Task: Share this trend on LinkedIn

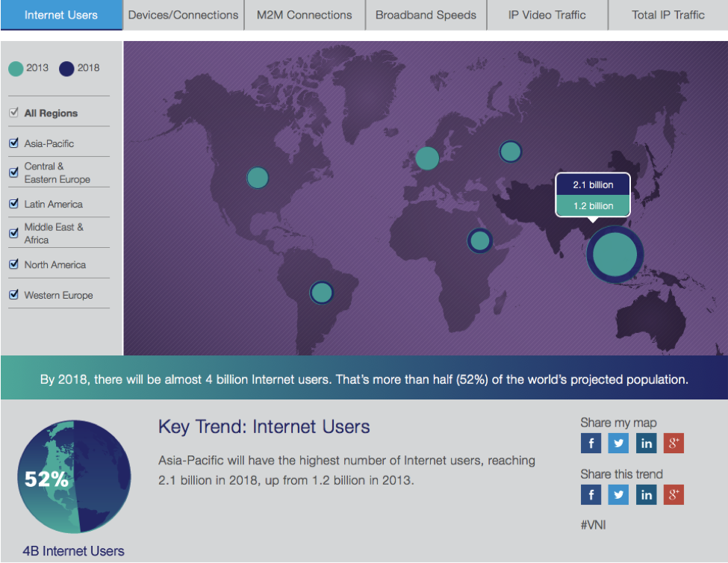Action: tap(646, 494)
